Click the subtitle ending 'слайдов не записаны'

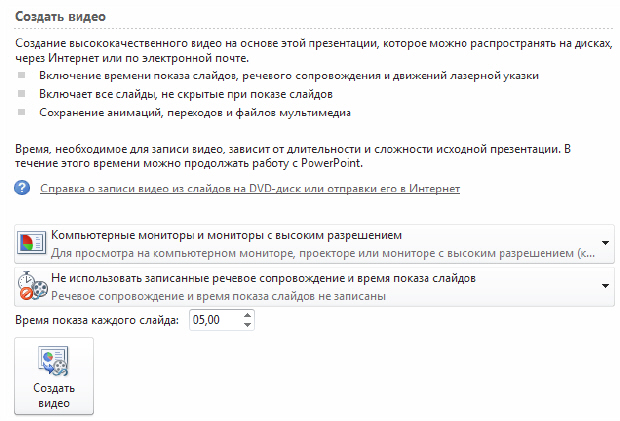(218, 296)
